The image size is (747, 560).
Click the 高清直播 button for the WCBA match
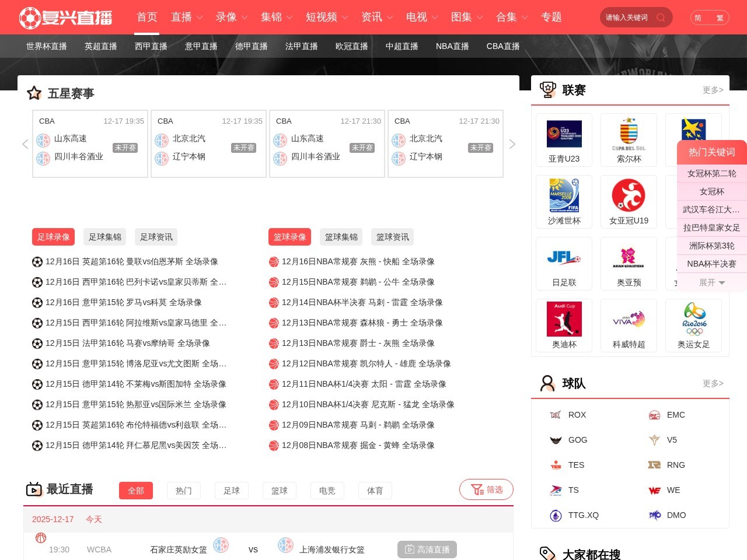[x=427, y=549]
